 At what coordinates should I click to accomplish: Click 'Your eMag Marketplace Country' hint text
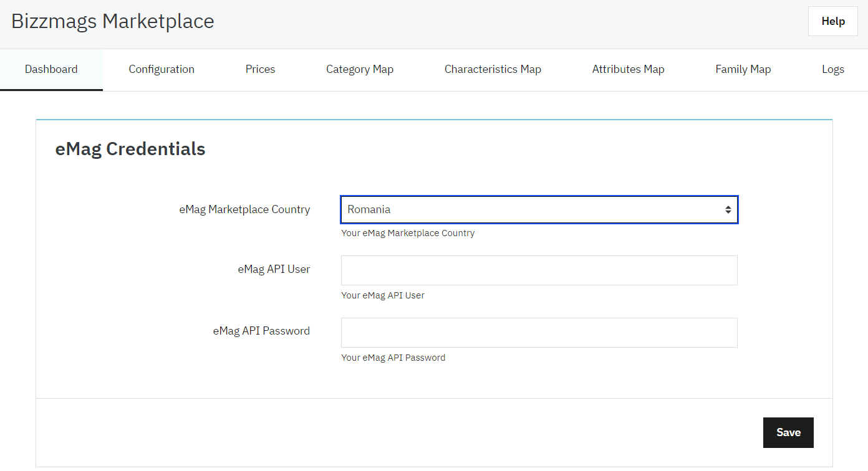408,233
